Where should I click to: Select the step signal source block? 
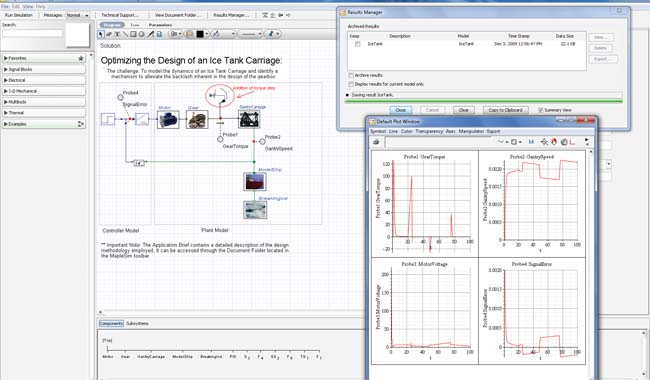point(108,119)
